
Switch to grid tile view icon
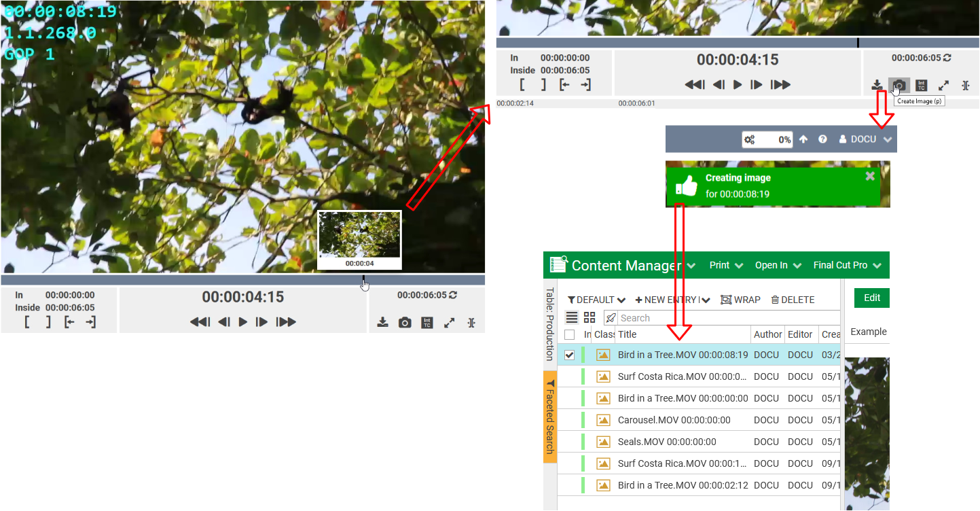[589, 318]
